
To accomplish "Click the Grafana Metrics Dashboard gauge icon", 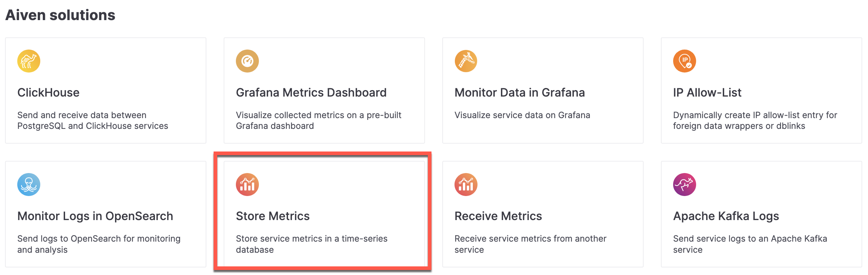I will pyautogui.click(x=247, y=61).
